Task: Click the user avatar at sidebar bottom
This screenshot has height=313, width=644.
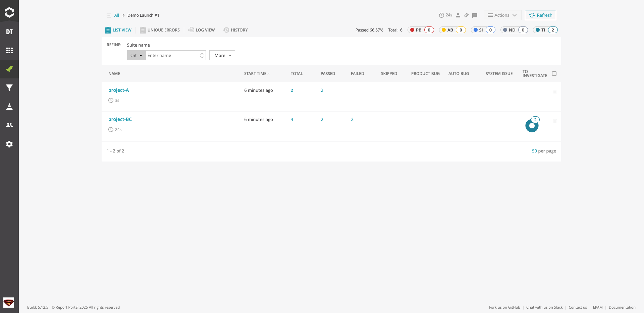Action: (x=9, y=303)
